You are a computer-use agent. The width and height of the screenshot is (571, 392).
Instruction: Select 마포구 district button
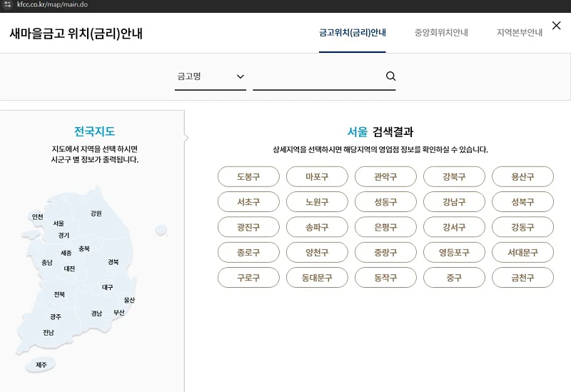click(x=317, y=176)
